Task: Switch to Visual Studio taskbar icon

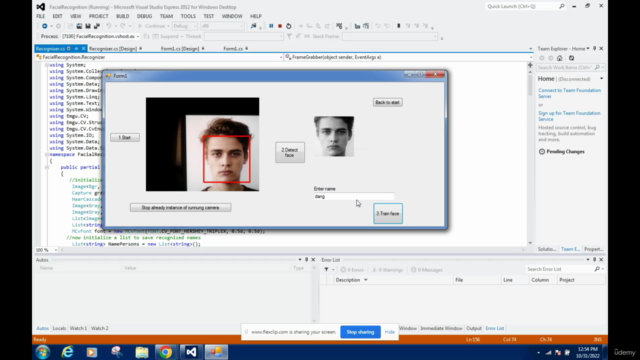Action: (191, 352)
